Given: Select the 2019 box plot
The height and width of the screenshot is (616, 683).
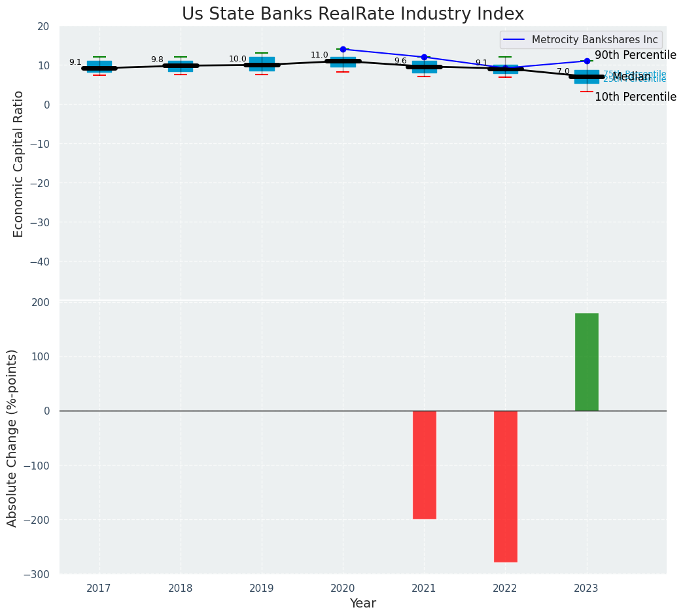Looking at the screenshot, I should click(262, 64).
